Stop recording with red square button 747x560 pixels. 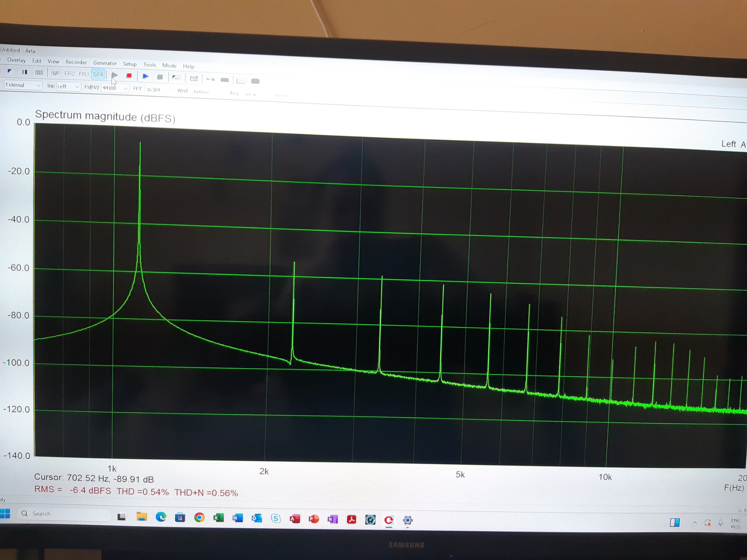[x=129, y=76]
